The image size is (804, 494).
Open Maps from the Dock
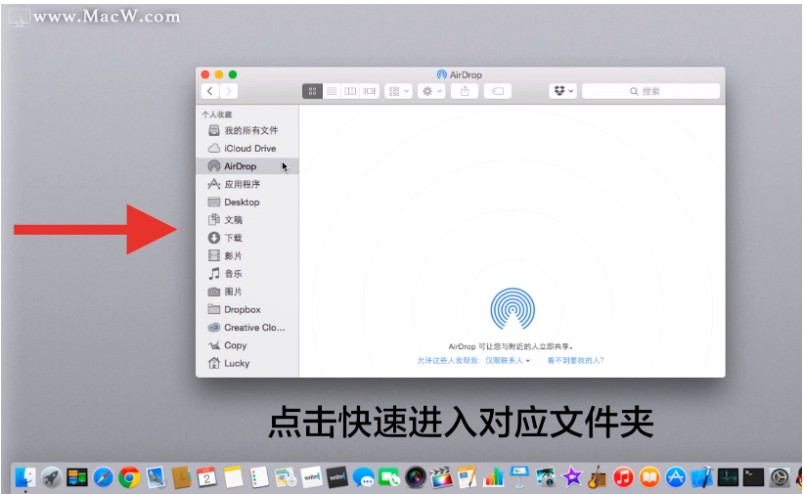tap(286, 478)
